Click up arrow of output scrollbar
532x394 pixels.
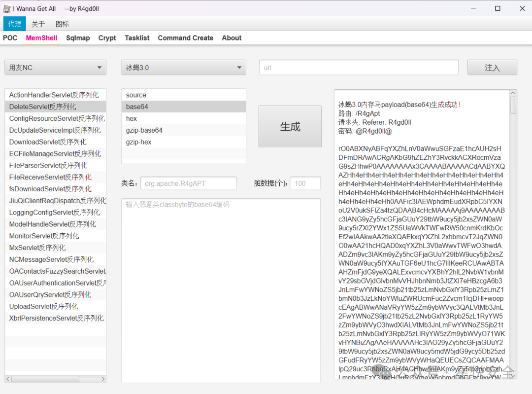click(513, 93)
